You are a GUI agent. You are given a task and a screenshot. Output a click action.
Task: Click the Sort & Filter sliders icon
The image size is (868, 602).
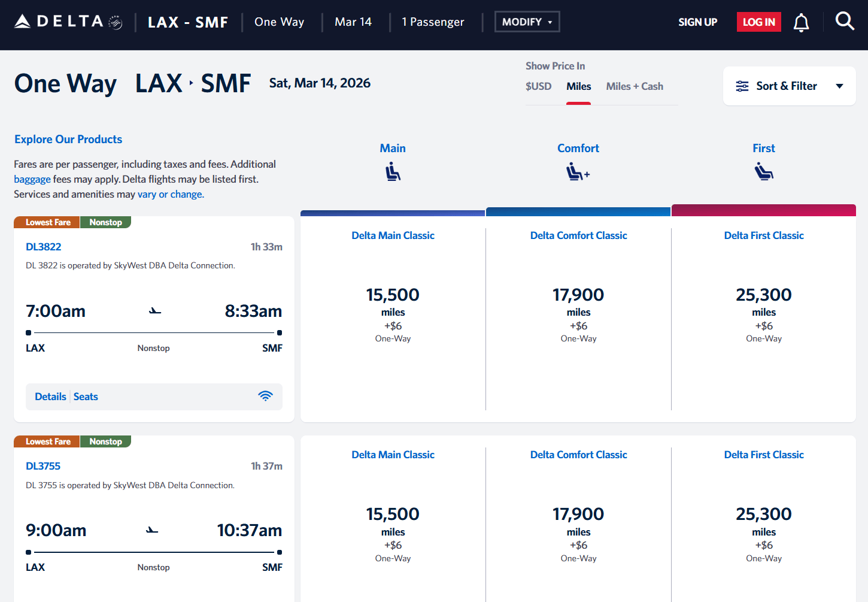pos(742,86)
